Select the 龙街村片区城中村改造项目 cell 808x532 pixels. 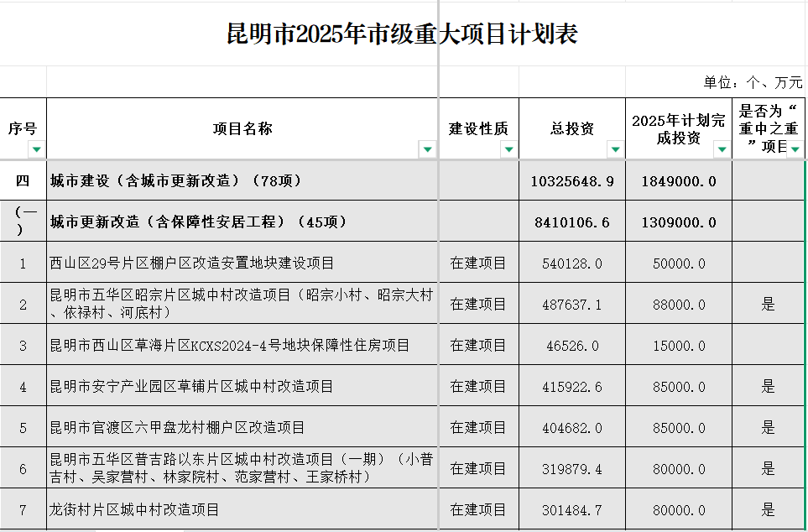[242, 510]
